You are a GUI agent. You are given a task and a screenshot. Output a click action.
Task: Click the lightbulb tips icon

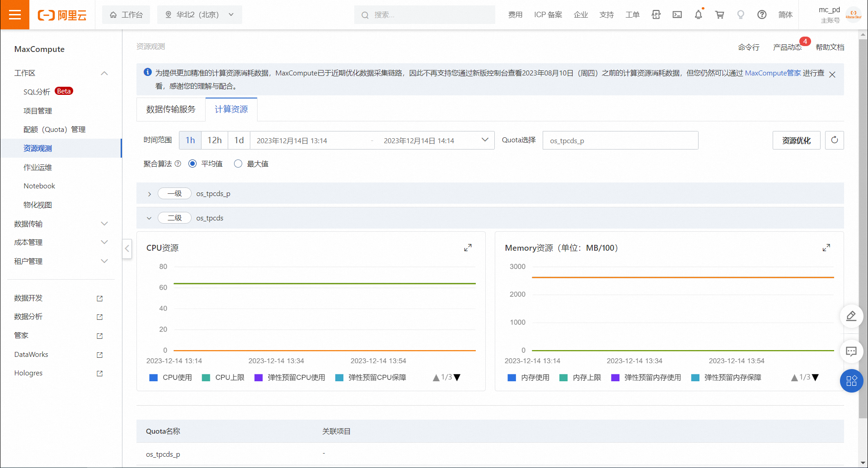click(741, 15)
